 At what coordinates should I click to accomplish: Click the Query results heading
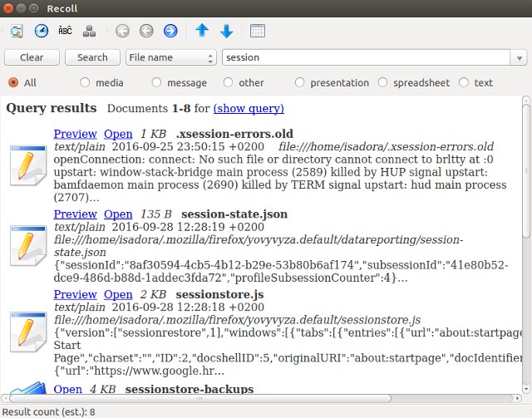point(52,108)
